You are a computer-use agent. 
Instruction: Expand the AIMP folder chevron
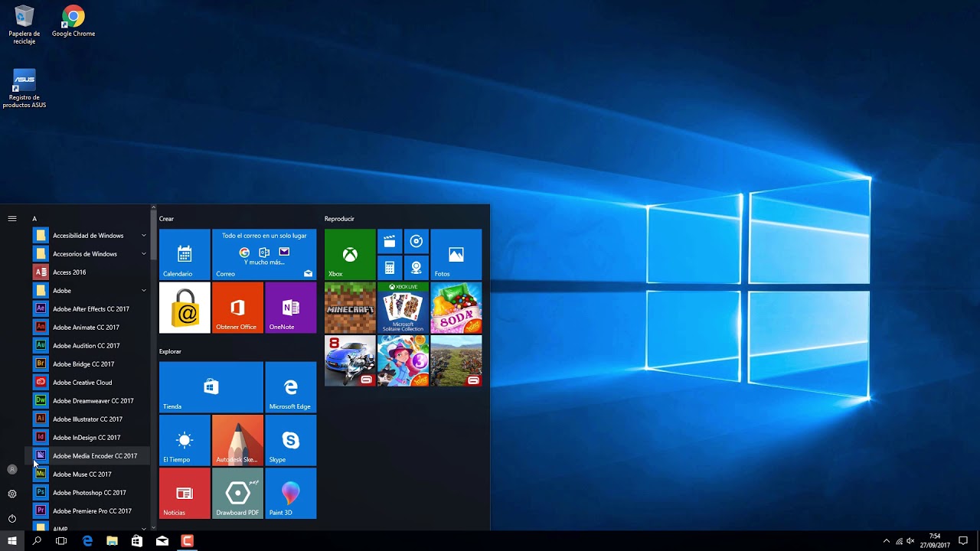pyautogui.click(x=143, y=528)
